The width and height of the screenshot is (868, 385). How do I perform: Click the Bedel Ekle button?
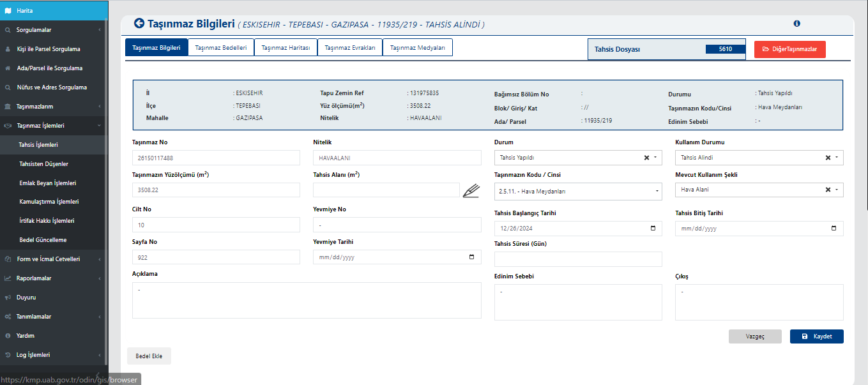click(149, 356)
